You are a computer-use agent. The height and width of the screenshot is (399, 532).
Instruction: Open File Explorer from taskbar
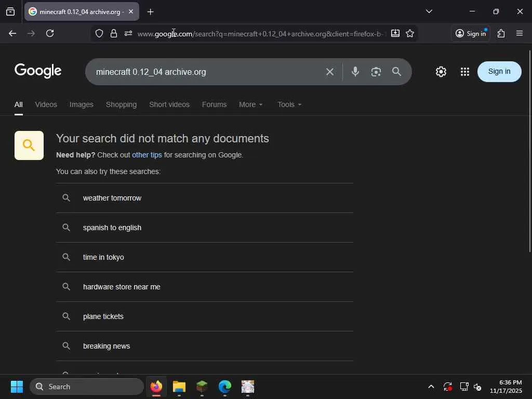tap(179, 387)
